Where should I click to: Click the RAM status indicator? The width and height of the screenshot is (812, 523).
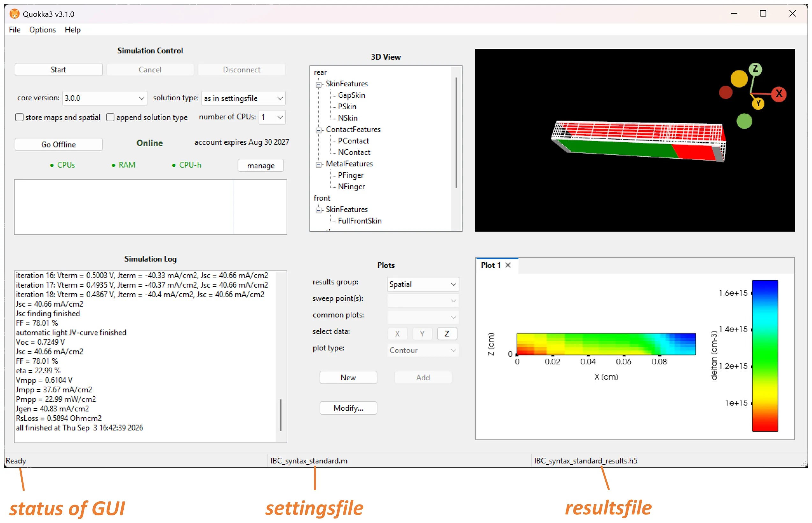[x=124, y=165]
